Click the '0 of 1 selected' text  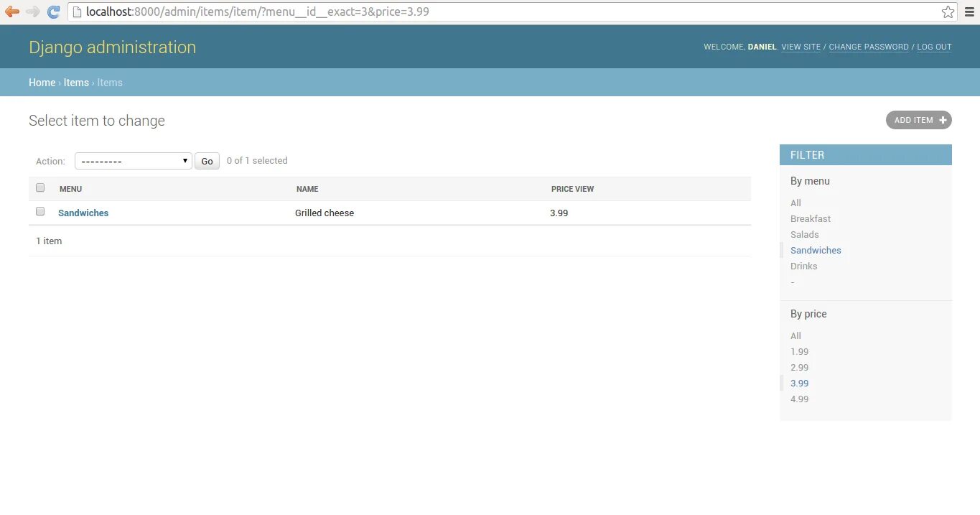[x=257, y=160]
